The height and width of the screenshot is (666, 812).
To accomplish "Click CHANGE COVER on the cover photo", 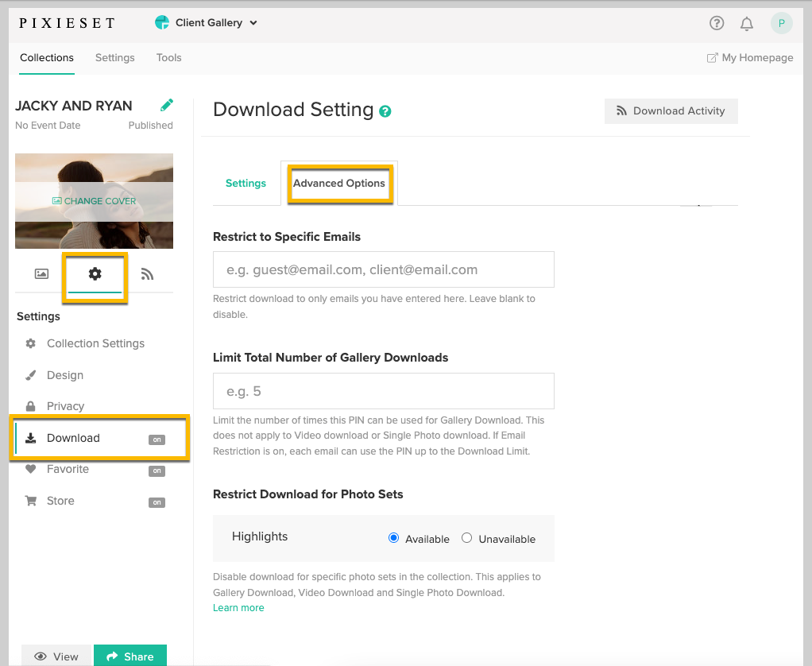I will (95, 201).
